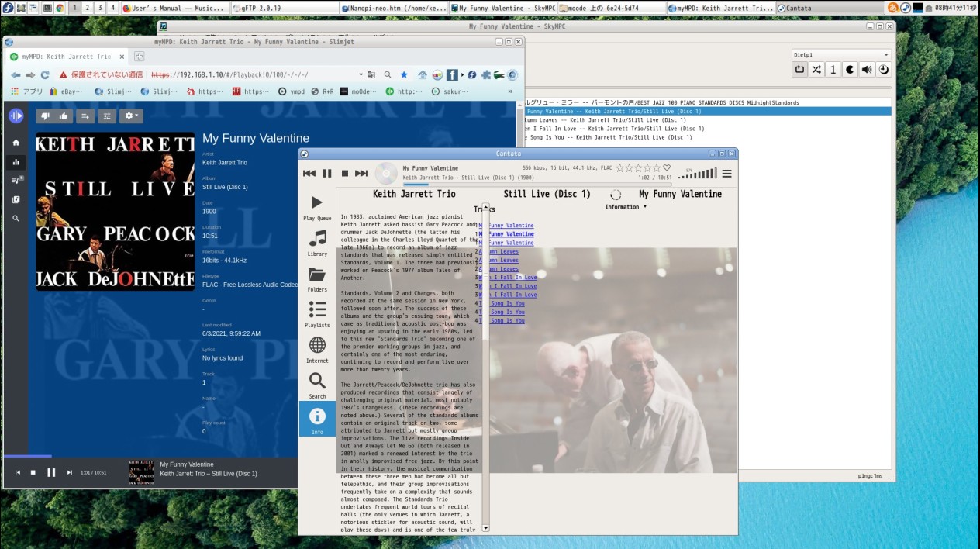
Task: Adjust the Cantata volume slider
Action: pyautogui.click(x=697, y=174)
